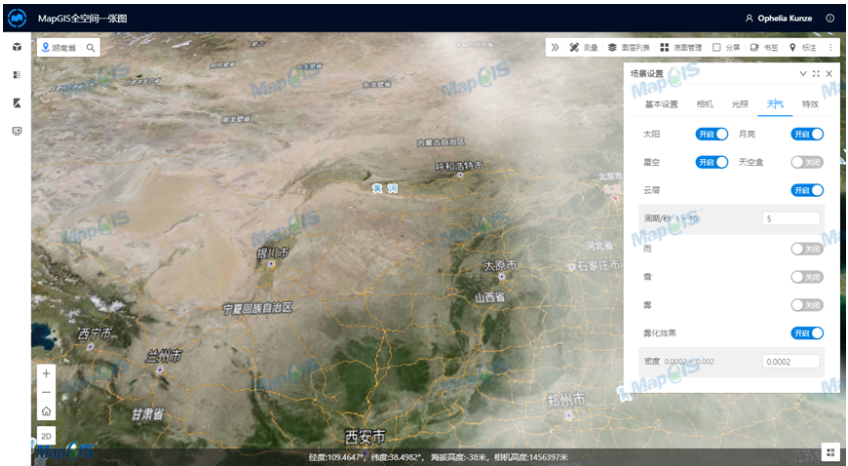This screenshot has width=848, height=466.
Task: Click the 太原市 map label
Action: point(500,265)
